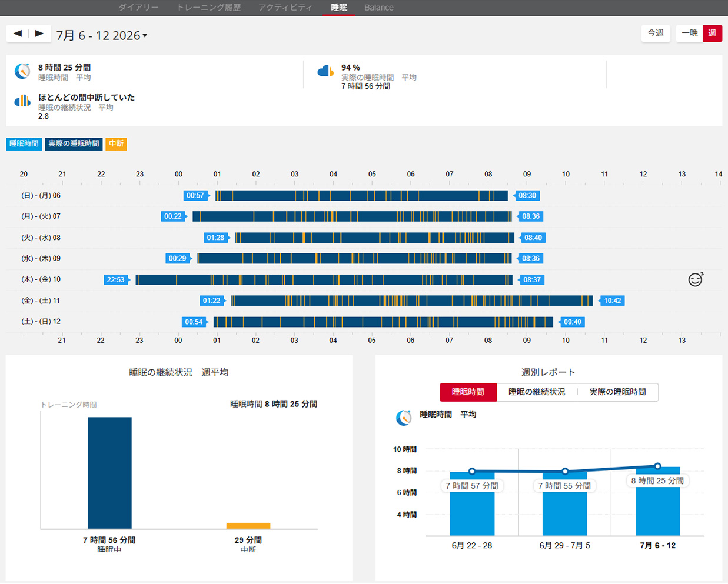
Task: Open the Balance tab
Action: coord(379,8)
